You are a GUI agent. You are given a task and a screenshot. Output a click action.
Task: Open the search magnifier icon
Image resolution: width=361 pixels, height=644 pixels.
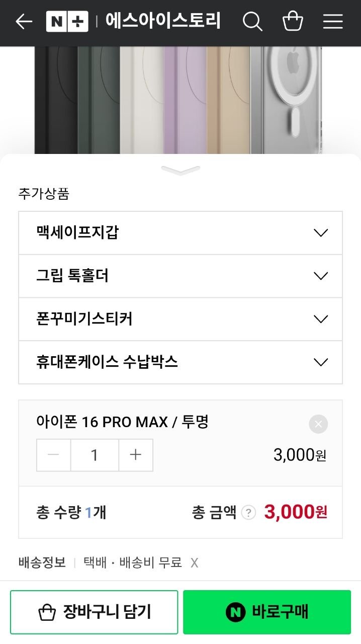tap(252, 22)
